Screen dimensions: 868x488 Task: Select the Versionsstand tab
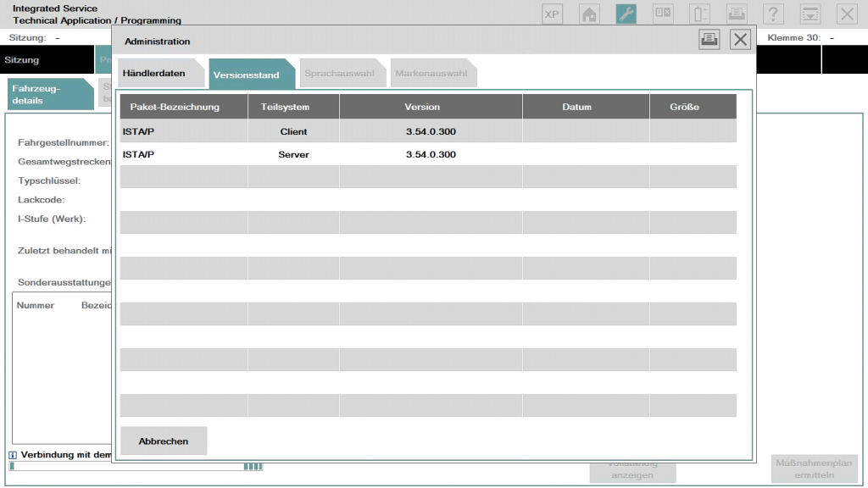click(x=251, y=75)
